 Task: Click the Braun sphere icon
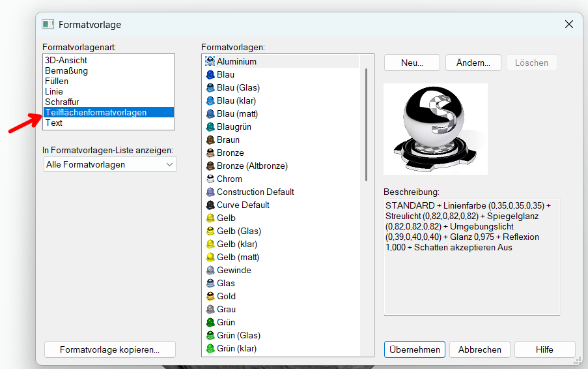(x=210, y=140)
